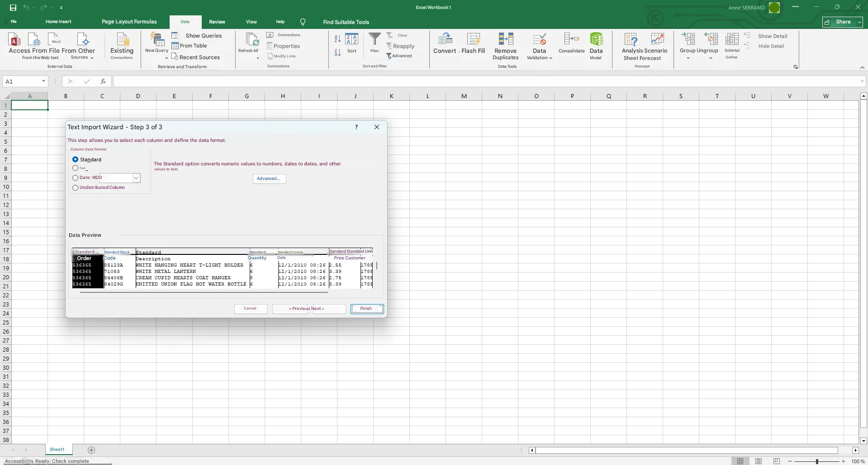Select the Date column format radio
The image size is (868, 465).
75,178
